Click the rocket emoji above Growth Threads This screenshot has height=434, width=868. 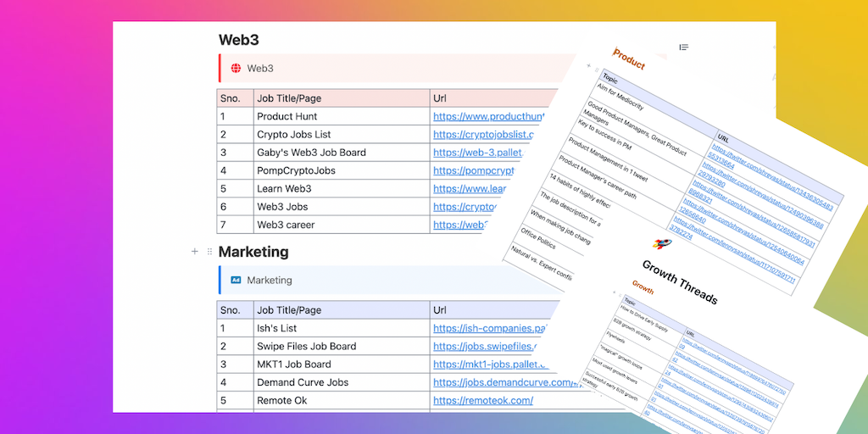click(x=662, y=243)
